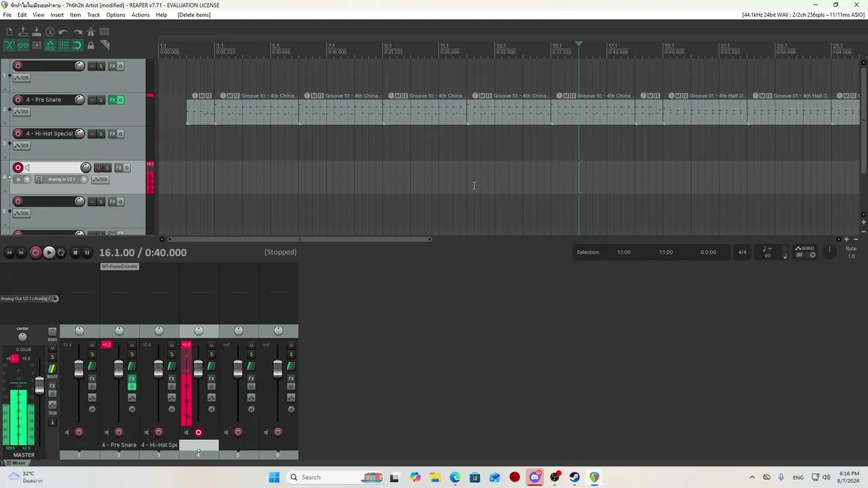The width and height of the screenshot is (868, 488).
Task: Open the Insert menu
Action: (x=57, y=15)
